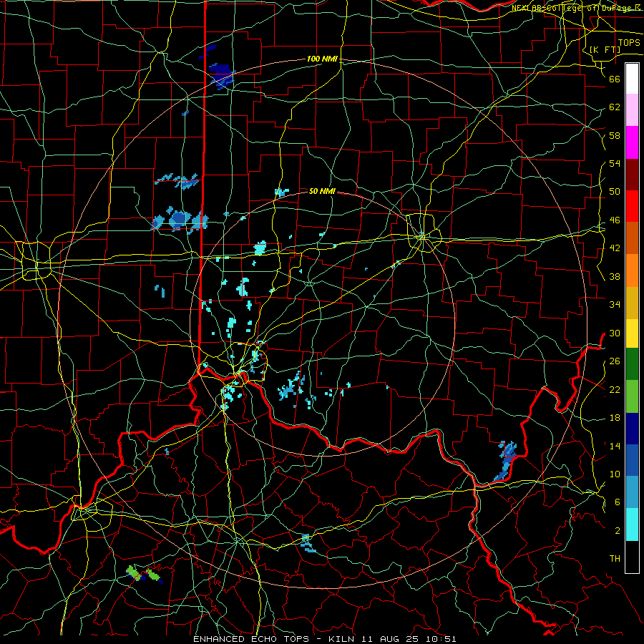Click the magenta swatch in the color scale

(x=632, y=142)
